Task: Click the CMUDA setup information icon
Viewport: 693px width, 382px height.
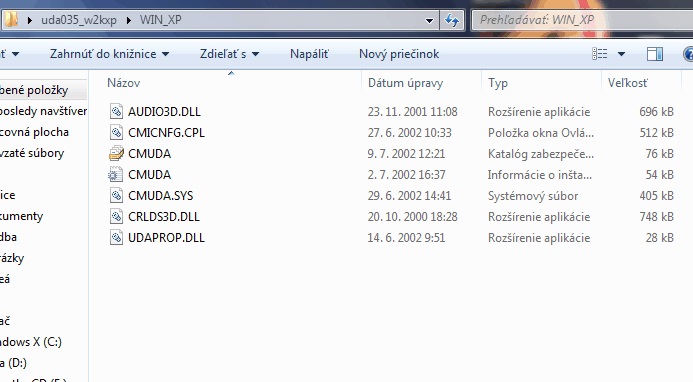Action: [115, 174]
